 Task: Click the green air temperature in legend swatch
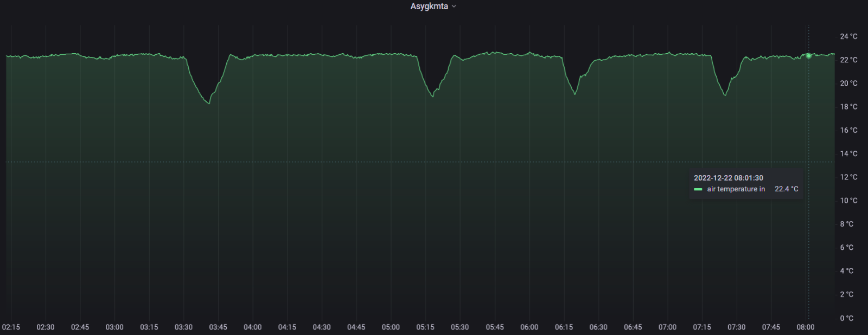pos(698,189)
